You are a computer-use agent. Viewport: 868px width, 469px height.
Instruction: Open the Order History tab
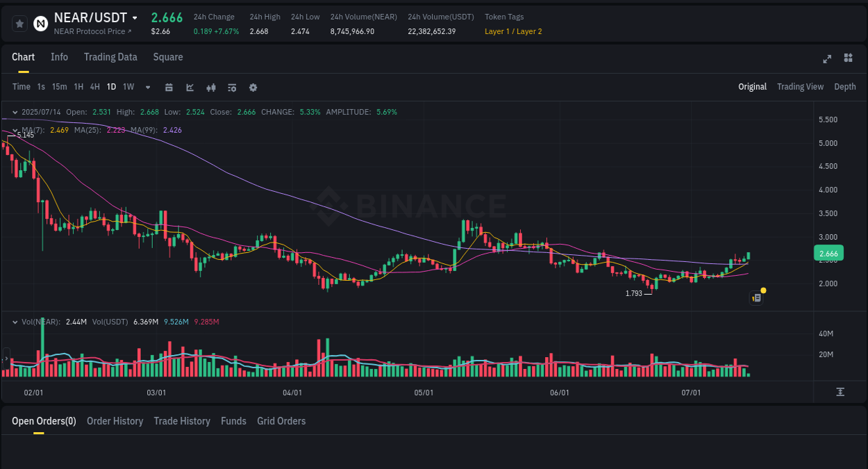point(115,421)
